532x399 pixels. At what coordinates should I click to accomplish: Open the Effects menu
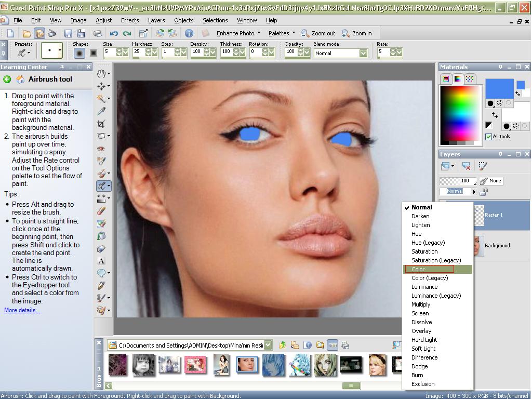pos(130,20)
